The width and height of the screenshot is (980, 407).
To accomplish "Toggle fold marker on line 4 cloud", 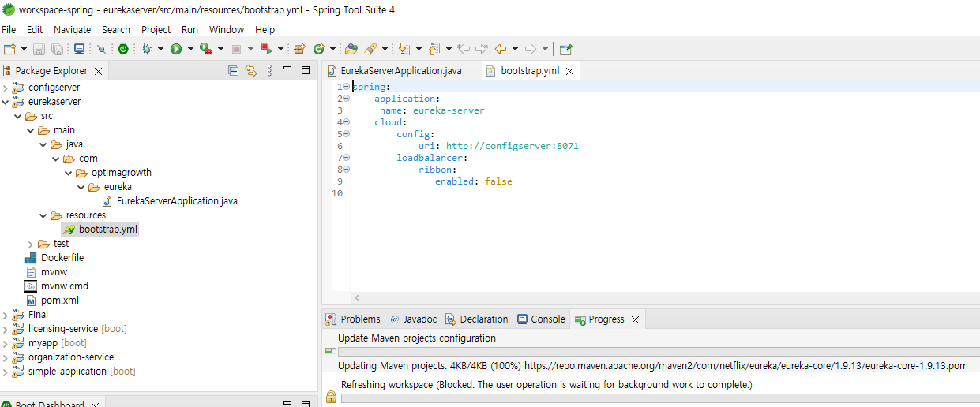I will click(x=346, y=122).
